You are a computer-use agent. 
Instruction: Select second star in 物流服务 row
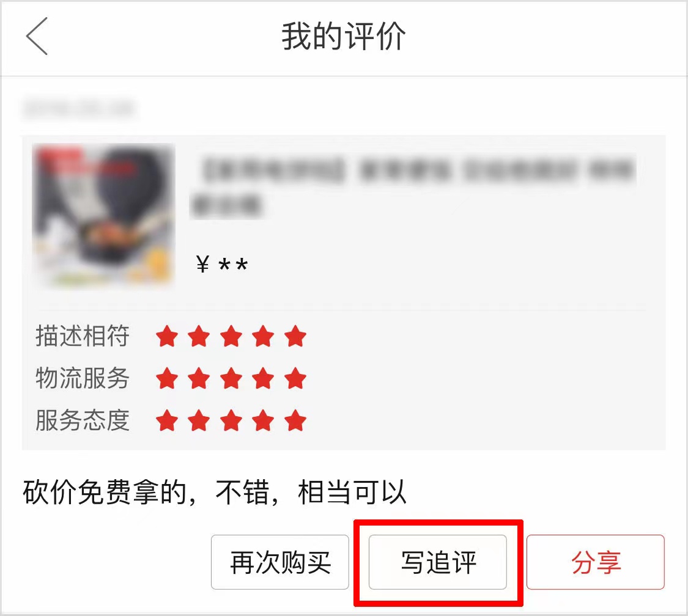[x=199, y=378]
